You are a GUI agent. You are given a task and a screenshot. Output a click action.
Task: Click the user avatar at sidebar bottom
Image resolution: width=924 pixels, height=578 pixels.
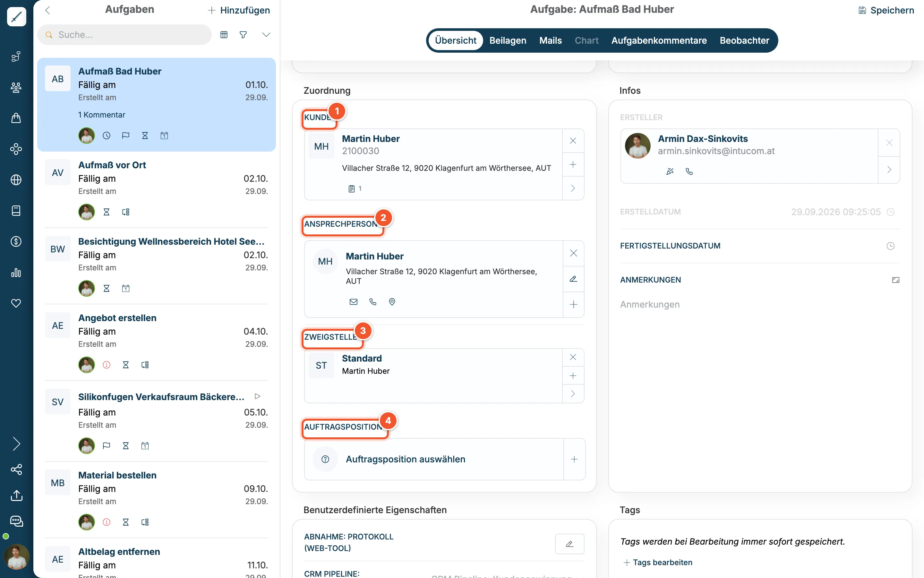point(16,557)
